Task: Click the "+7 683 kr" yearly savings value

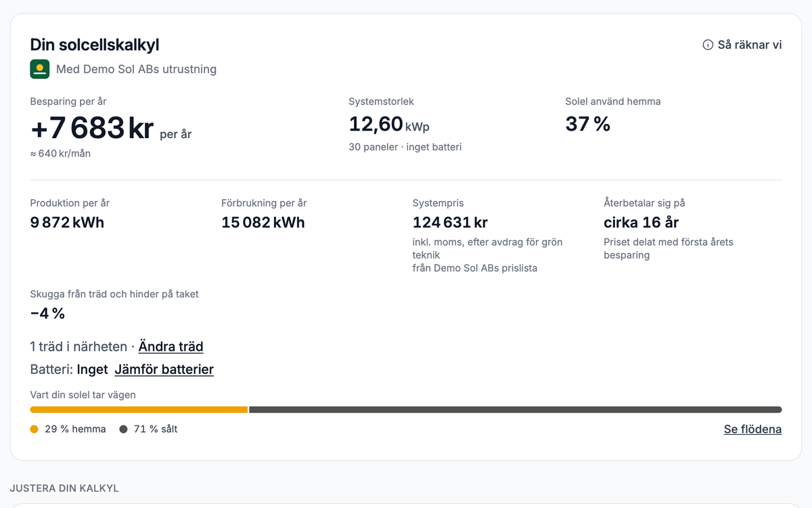Action: [x=92, y=128]
